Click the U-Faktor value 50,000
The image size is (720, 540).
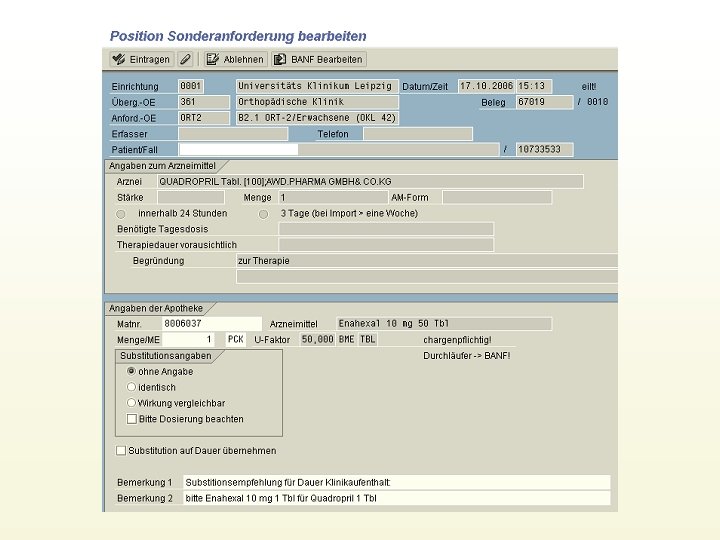point(317,339)
